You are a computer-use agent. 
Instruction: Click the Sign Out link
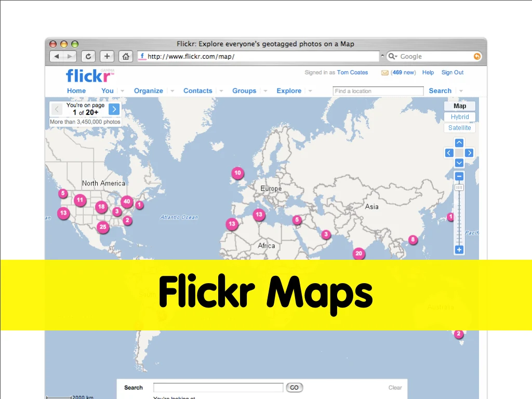pos(453,72)
